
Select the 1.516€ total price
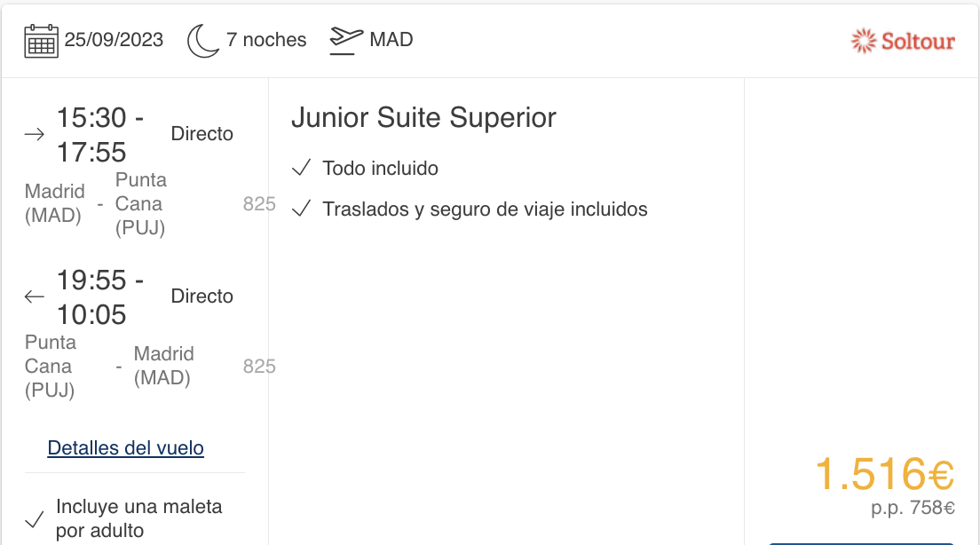point(884,474)
